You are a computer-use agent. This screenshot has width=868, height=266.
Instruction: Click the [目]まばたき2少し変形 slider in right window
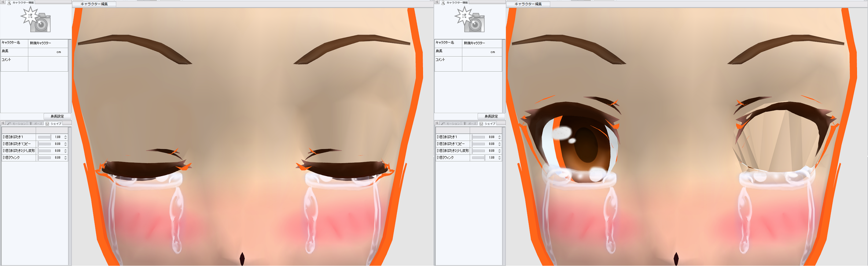click(x=479, y=151)
